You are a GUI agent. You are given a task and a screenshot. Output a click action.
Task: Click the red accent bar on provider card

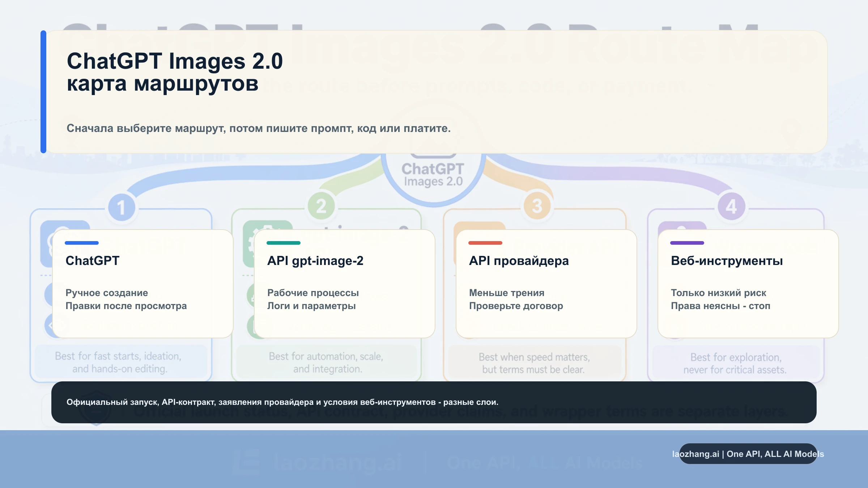point(485,243)
